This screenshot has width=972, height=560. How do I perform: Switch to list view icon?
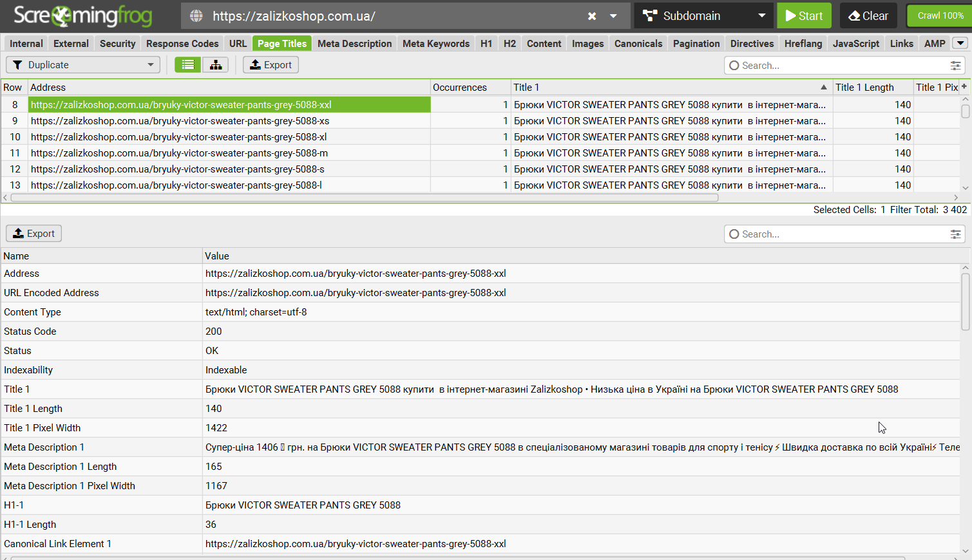point(188,65)
